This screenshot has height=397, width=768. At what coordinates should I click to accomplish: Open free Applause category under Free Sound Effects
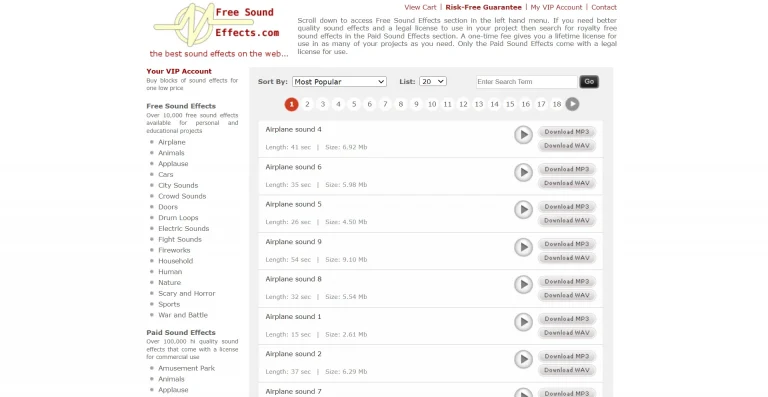click(x=173, y=164)
